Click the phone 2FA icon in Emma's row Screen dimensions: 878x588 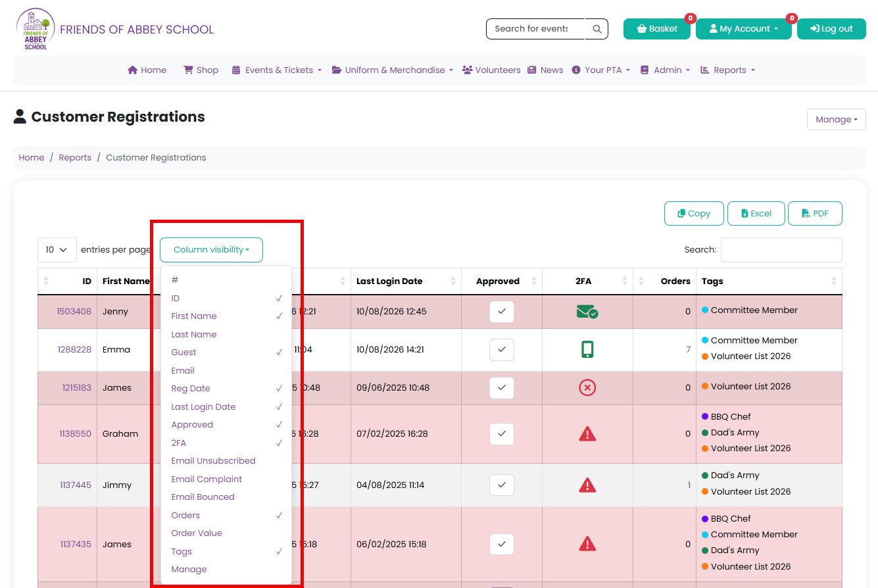click(x=587, y=350)
